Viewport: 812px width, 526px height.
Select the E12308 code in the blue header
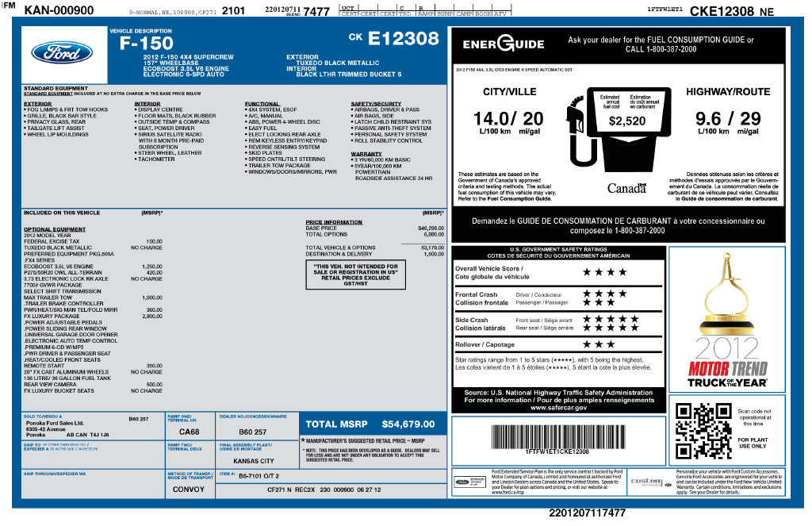click(x=404, y=38)
